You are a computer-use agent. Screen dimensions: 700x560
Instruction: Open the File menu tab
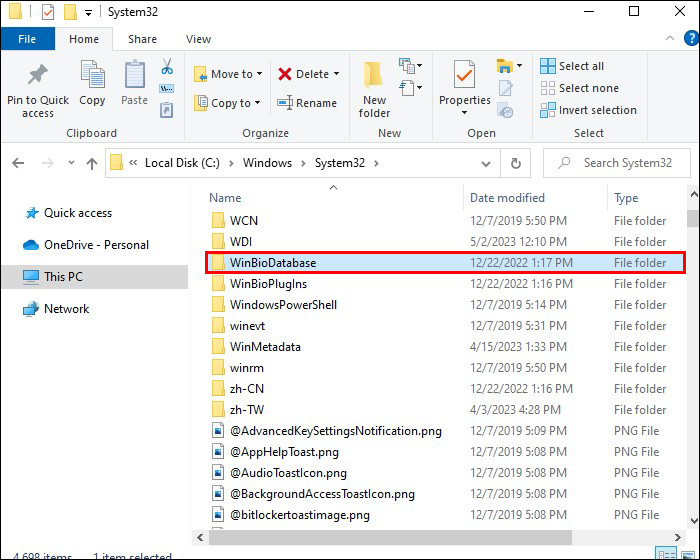[27, 39]
